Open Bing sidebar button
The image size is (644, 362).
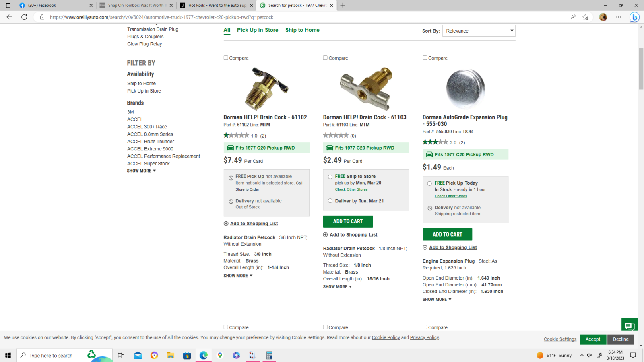634,17
